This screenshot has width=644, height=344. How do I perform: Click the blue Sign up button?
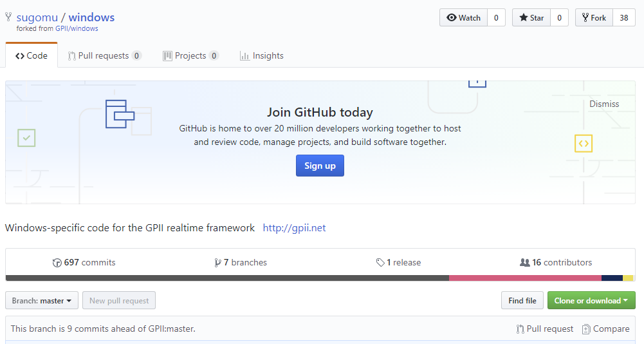coord(320,166)
